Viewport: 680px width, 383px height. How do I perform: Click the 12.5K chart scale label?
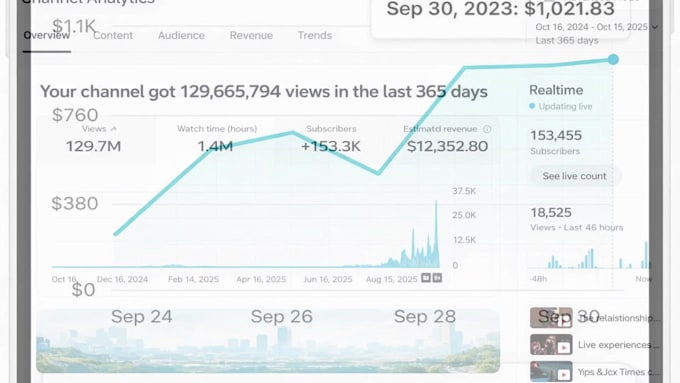pos(464,240)
